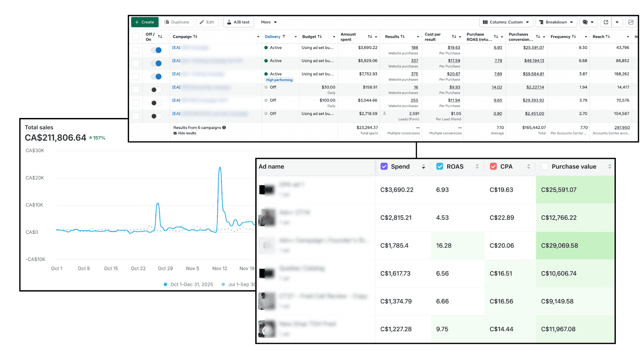Click the Create campaign button
The image size is (644, 362).
tap(145, 22)
